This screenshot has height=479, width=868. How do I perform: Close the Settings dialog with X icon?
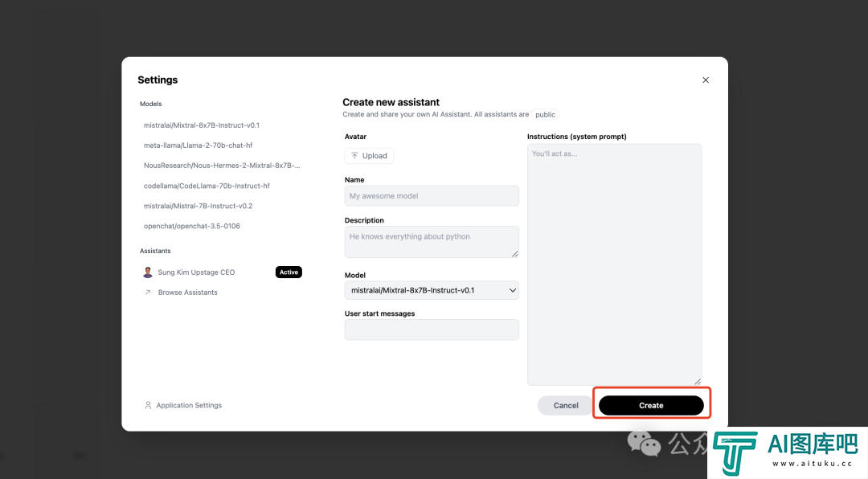tap(706, 80)
